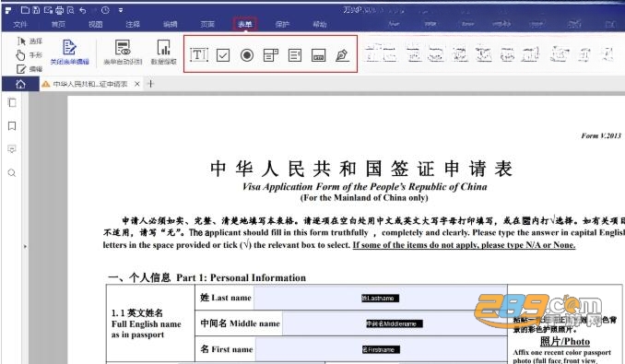Viewport: 625px width, 364px height.
Task: Switch to the 视图 tab
Action: pos(95,24)
